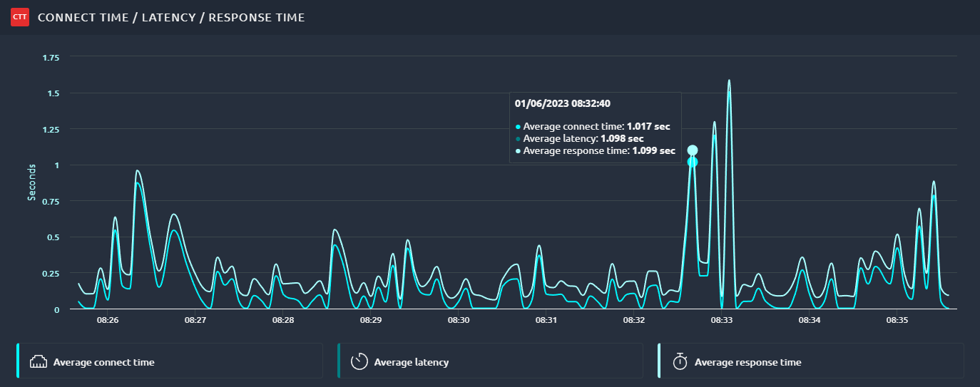Click the 0.25 y-axis value
Viewport: 980px width, 387px height.
click(51, 274)
